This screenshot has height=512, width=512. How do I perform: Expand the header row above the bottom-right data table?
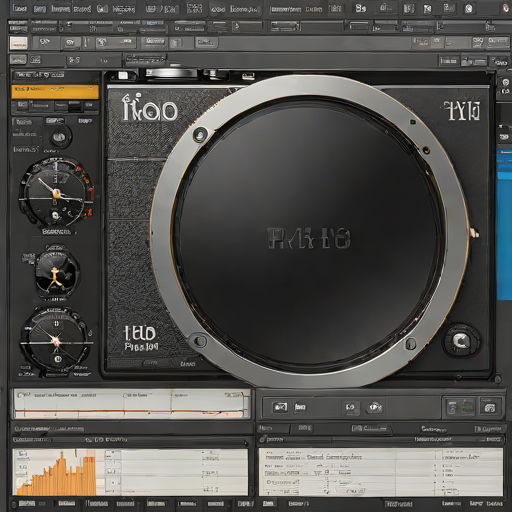point(381,440)
